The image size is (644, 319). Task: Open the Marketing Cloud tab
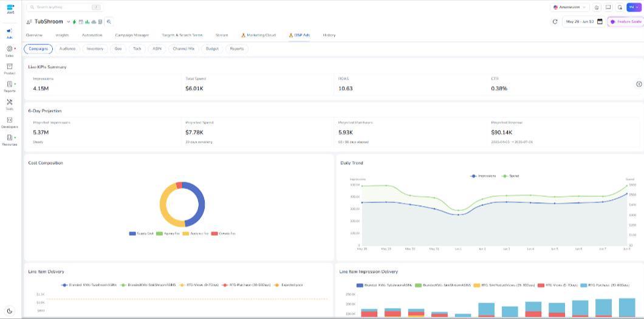click(x=259, y=35)
